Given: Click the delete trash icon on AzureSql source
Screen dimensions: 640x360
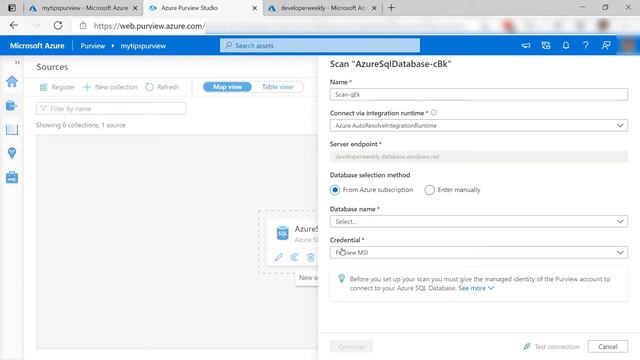Looking at the screenshot, I should click(x=311, y=257).
